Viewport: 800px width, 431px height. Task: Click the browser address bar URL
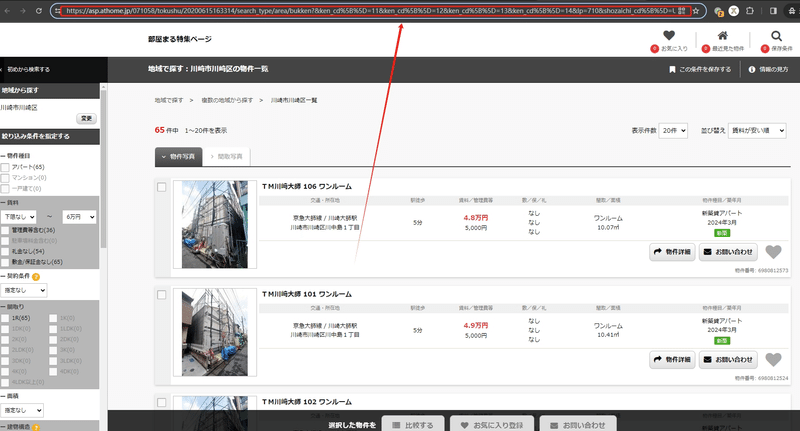tap(370, 11)
